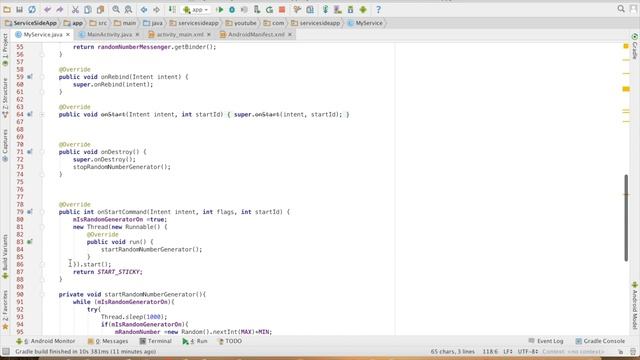
Task: Open the Android Model right sidebar tab
Action: tap(635, 306)
